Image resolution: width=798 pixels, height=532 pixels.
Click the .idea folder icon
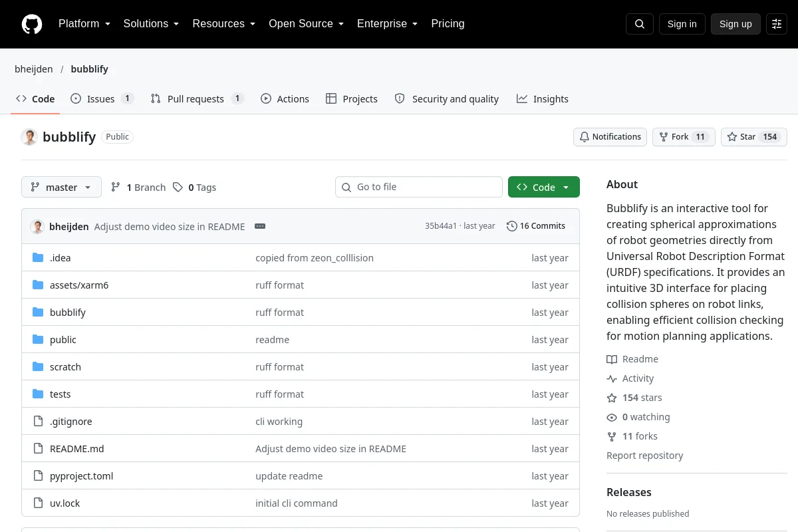[38, 258]
